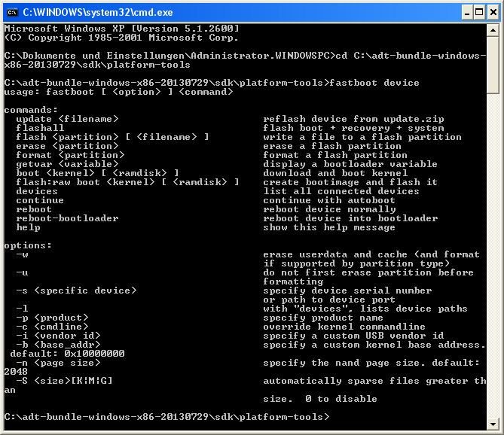The height and width of the screenshot is (435, 504).
Task: Click the 'getvar <variable>' command
Action: (x=67, y=164)
